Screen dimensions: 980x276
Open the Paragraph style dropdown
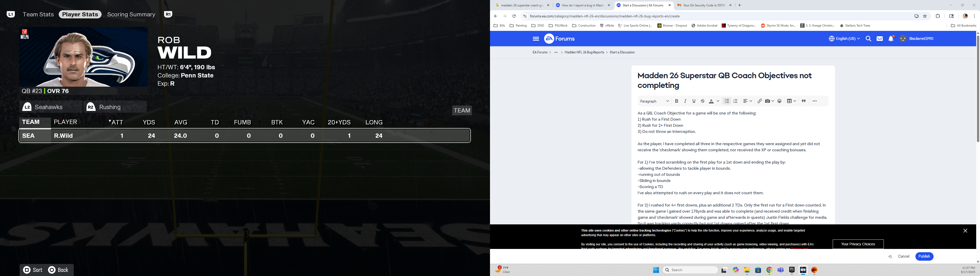pos(654,101)
